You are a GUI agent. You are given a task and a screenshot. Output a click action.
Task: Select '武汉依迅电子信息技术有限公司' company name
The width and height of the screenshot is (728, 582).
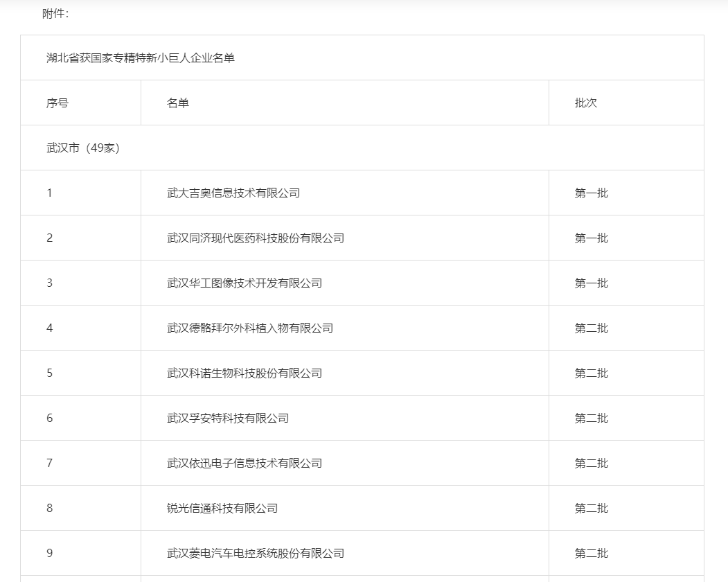click(245, 463)
